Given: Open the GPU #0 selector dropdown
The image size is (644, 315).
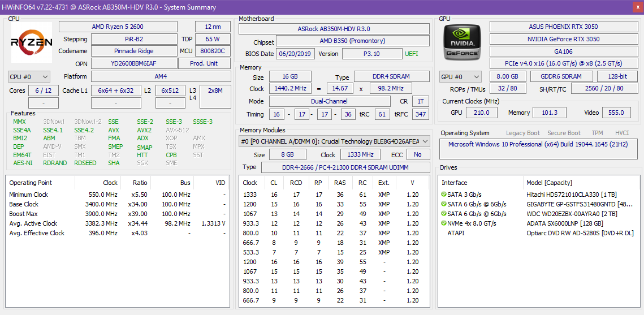Looking at the screenshot, I should (x=460, y=76).
